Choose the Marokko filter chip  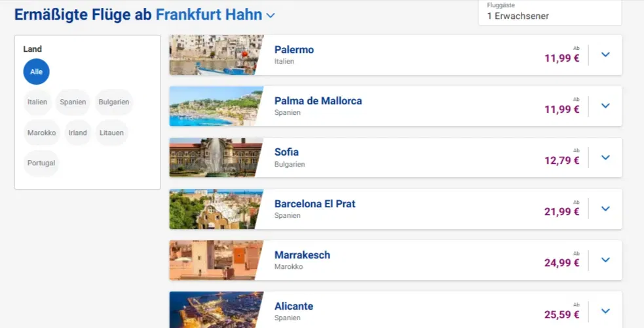click(41, 133)
